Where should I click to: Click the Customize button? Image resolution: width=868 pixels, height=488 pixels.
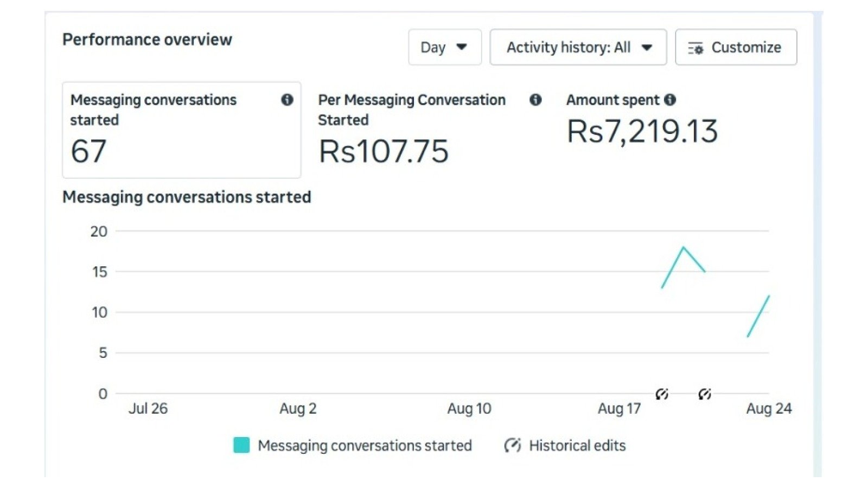tap(736, 47)
